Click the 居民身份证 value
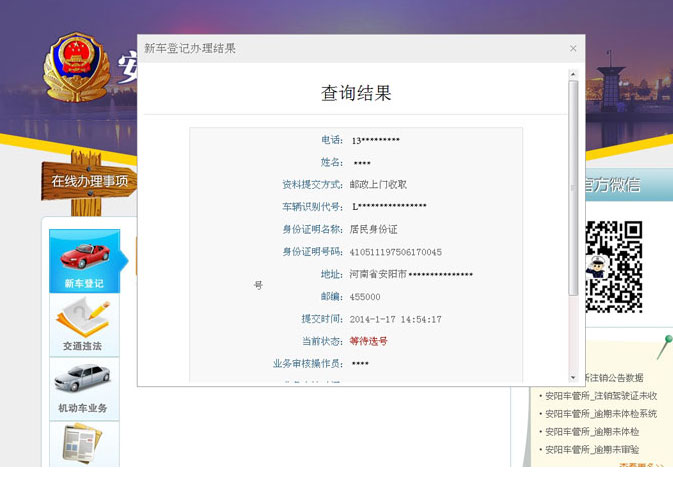 click(x=373, y=230)
